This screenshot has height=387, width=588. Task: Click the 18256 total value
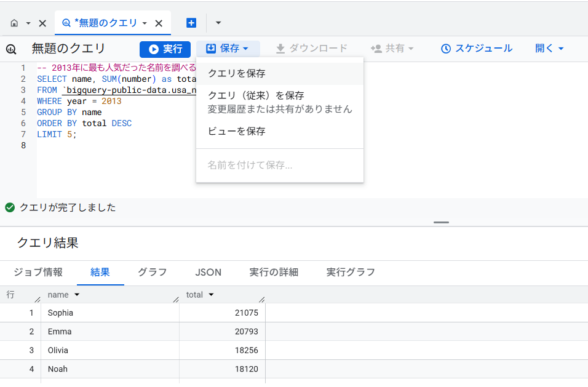pyautogui.click(x=247, y=350)
